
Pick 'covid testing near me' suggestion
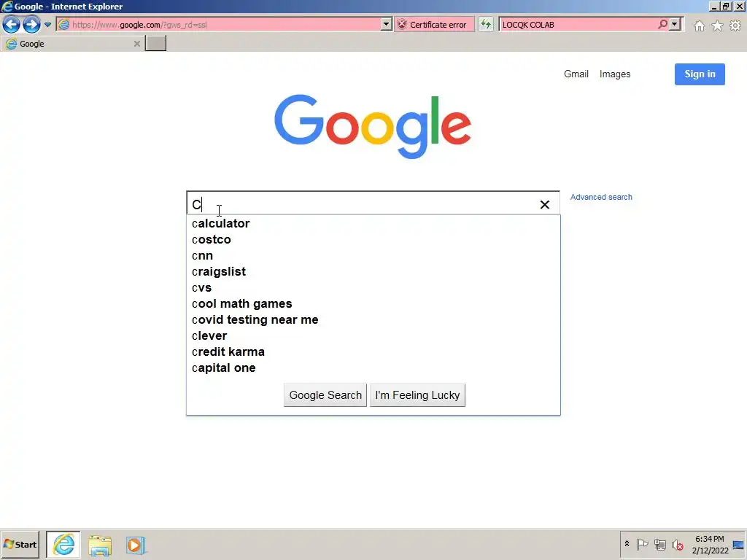[373, 319]
